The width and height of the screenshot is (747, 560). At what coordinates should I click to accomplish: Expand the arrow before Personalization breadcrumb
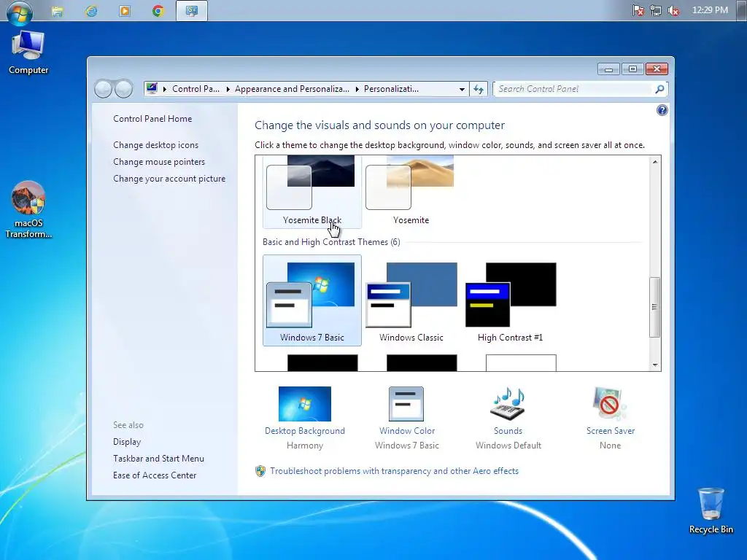pos(357,89)
